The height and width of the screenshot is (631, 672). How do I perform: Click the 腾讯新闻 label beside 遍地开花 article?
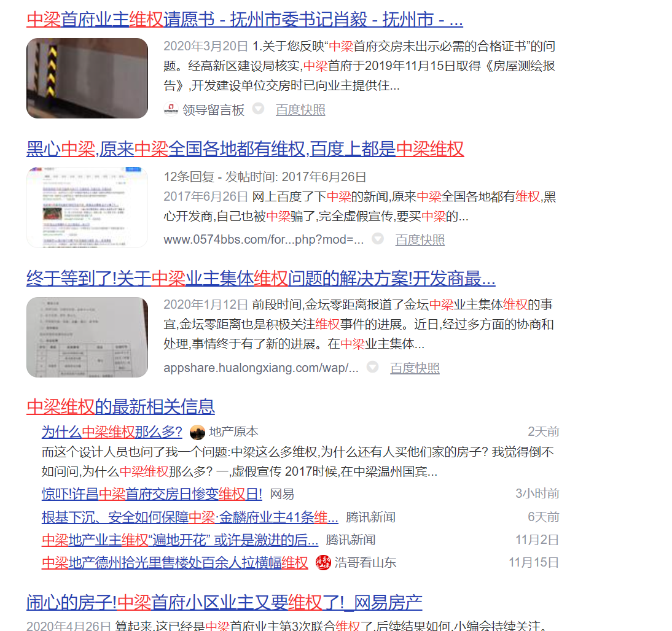[x=351, y=540]
